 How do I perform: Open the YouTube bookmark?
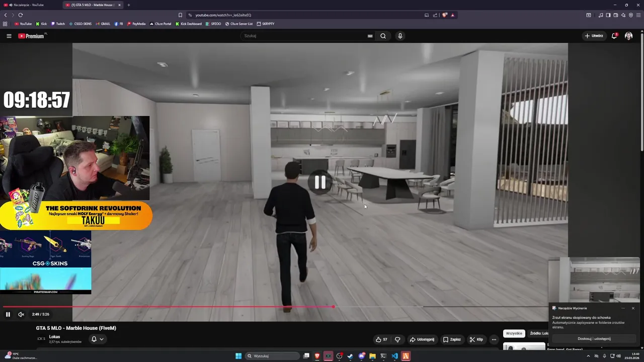tap(23, 24)
